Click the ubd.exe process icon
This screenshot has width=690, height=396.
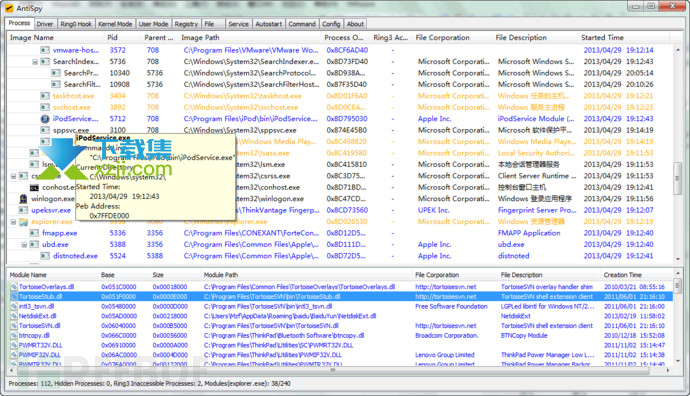pyautogui.click(x=34, y=245)
